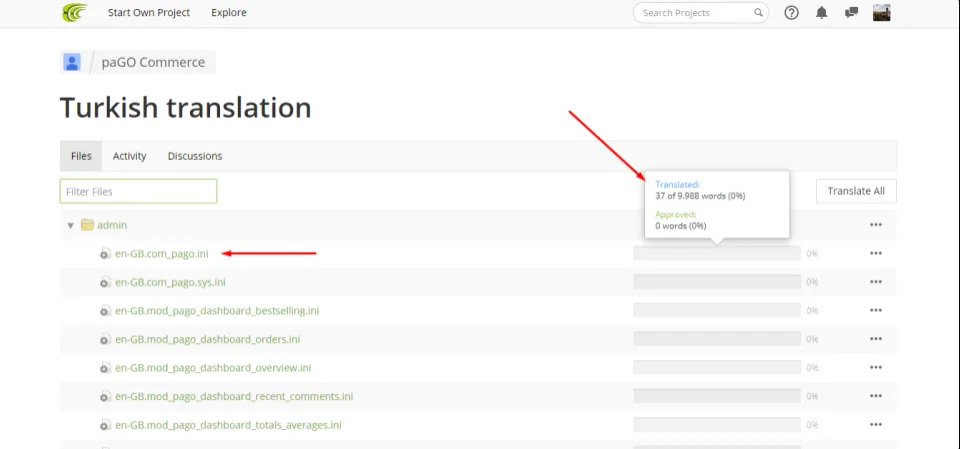This screenshot has width=960, height=449.
Task: Open more options for en-GB.com_pago.ini
Action: [876, 254]
